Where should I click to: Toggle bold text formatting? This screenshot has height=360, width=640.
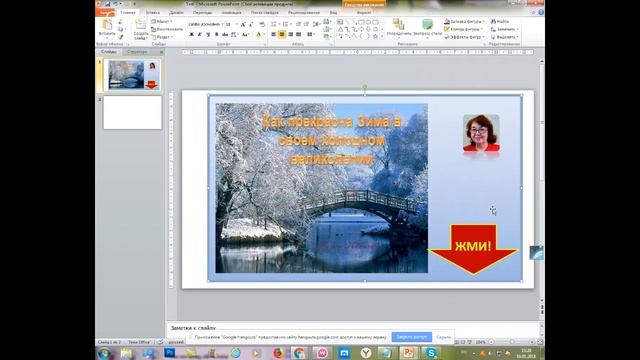pos(191,35)
